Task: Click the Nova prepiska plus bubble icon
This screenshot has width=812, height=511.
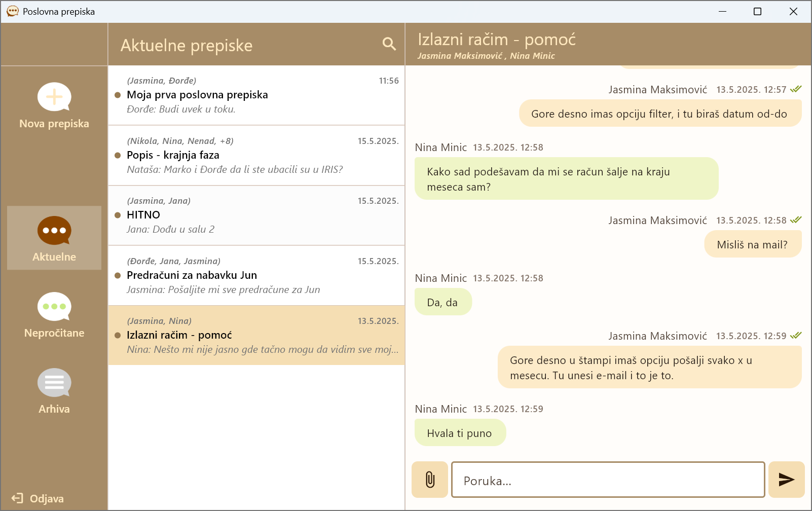Action: 54,97
